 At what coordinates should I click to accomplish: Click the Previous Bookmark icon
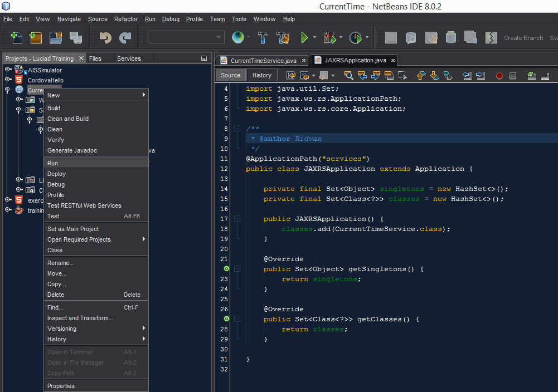(421, 75)
